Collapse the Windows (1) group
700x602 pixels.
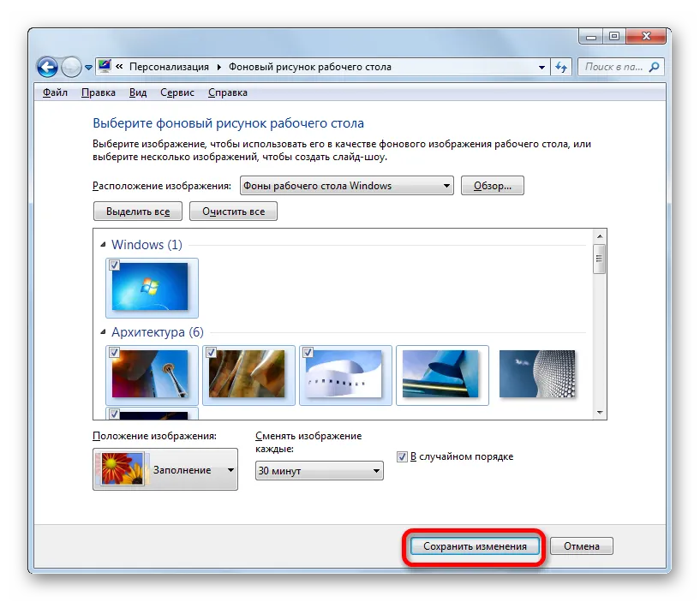[103, 244]
